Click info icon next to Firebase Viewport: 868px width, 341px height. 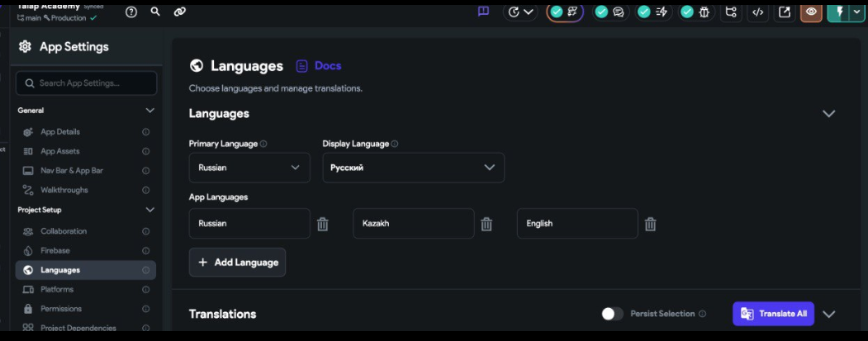[146, 250]
